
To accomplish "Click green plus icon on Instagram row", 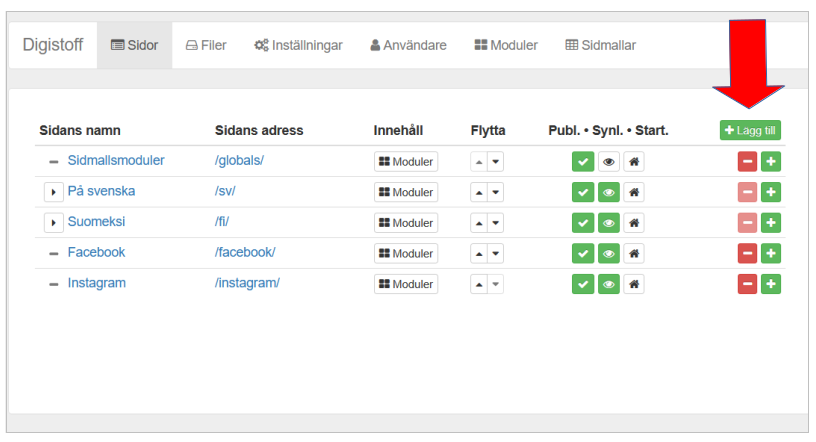I will point(771,285).
